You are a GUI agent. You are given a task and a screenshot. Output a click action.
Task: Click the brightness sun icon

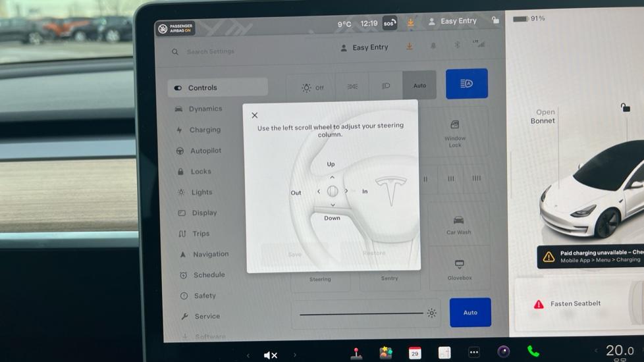pyautogui.click(x=432, y=313)
